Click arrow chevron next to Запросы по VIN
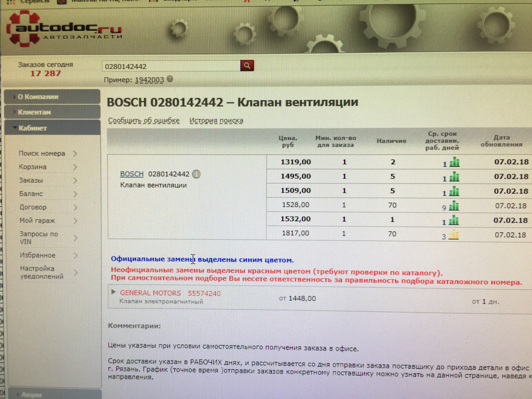This screenshot has height=399, width=532. (75, 238)
